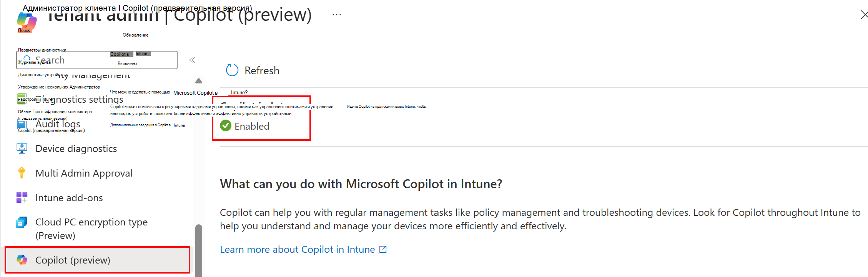Open Diagnostics settings via its icon

[x=22, y=99]
